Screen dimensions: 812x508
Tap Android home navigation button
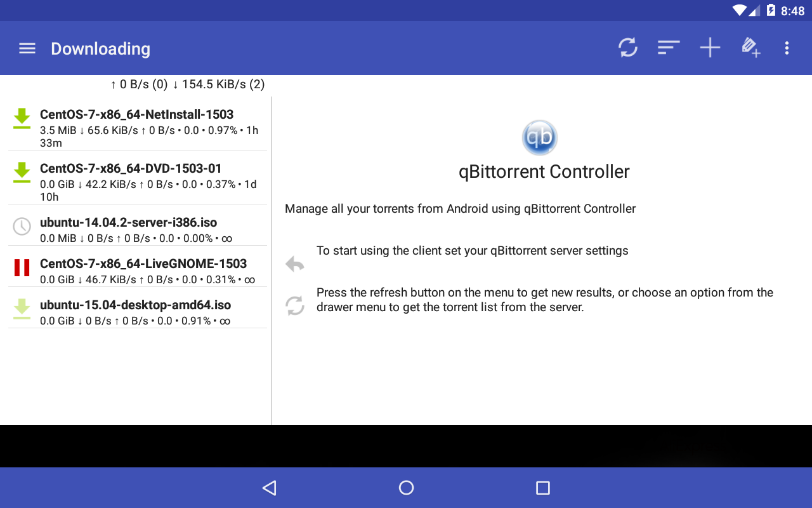point(406,488)
